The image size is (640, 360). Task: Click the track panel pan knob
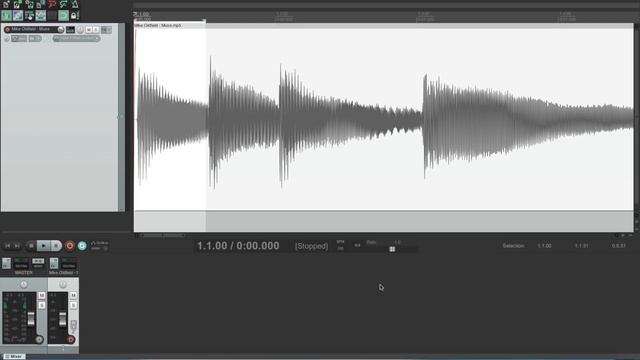click(80, 29)
